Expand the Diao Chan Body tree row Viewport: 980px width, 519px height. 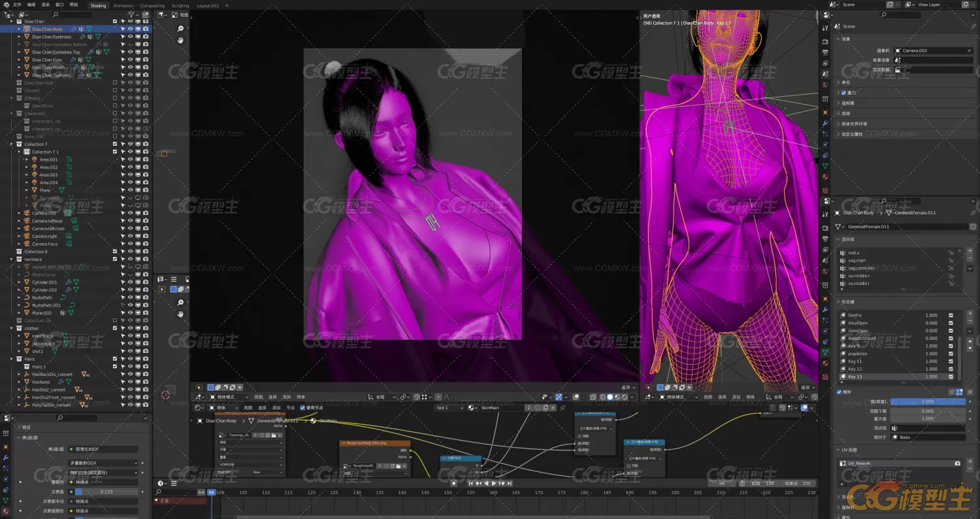click(x=19, y=29)
